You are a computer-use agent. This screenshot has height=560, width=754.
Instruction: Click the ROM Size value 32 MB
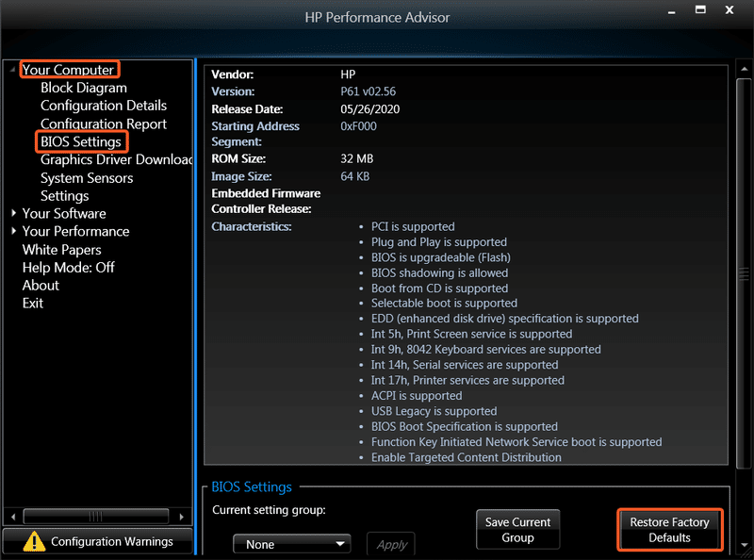pyautogui.click(x=357, y=158)
